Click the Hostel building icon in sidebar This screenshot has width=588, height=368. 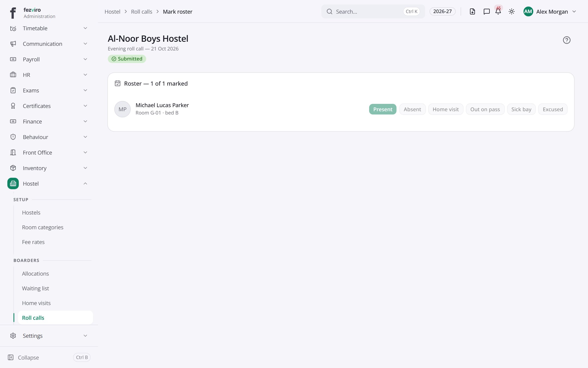tap(13, 183)
